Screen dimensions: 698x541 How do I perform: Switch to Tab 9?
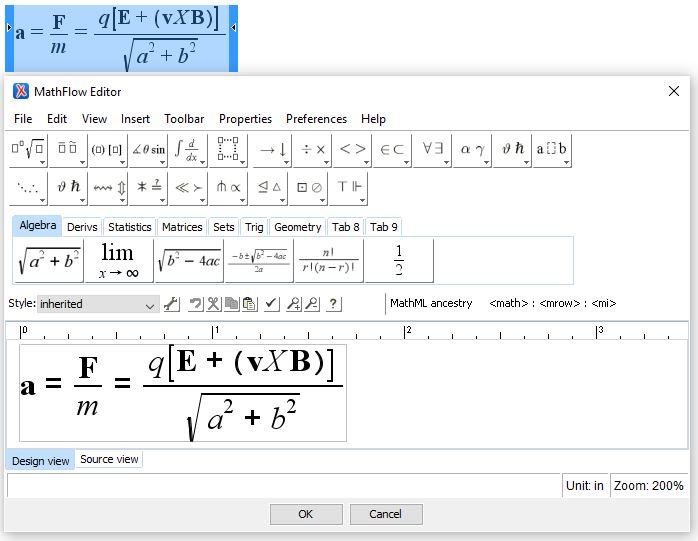(x=384, y=227)
